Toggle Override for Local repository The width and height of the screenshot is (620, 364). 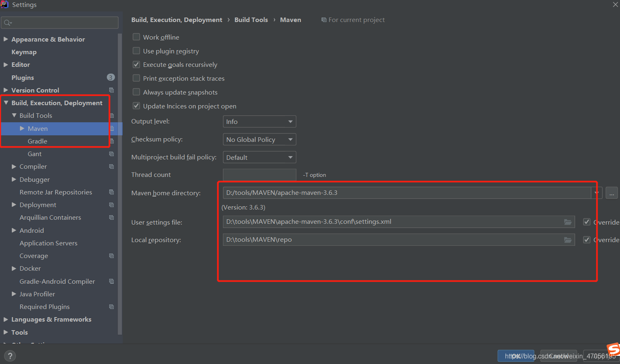(x=587, y=240)
